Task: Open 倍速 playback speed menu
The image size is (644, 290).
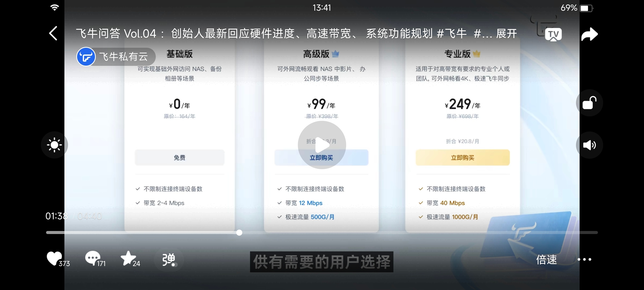Action: pyautogui.click(x=547, y=259)
